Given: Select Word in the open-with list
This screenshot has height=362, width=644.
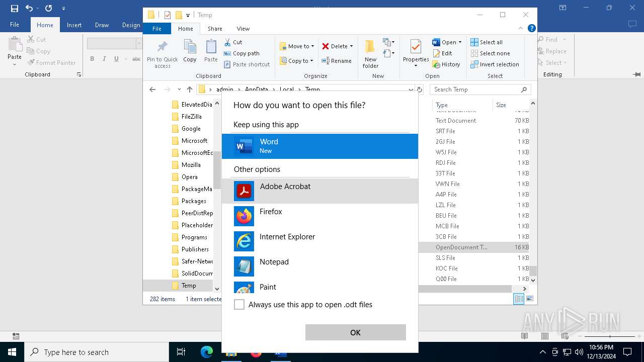Looking at the screenshot, I should point(320,146).
